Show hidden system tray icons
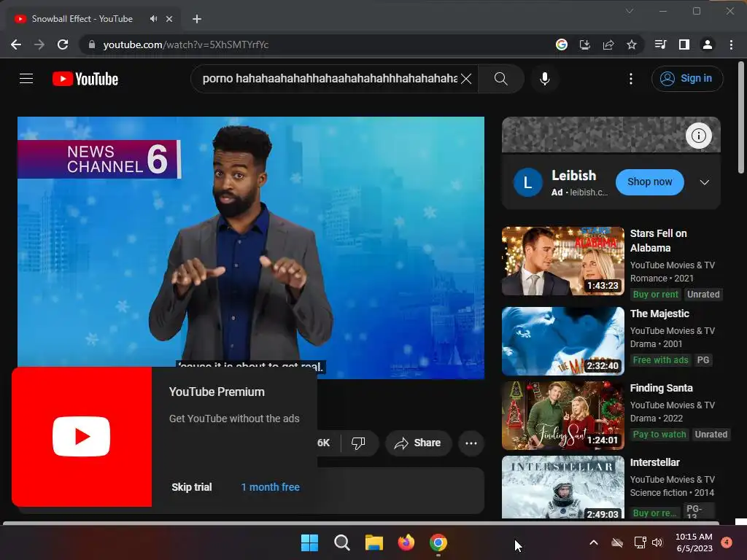Screen dimensions: 747x560 pos(593,542)
